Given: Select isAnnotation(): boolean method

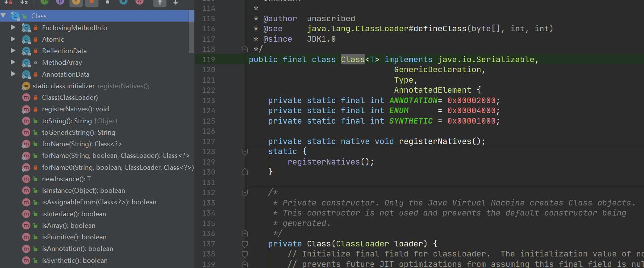Looking at the screenshot, I should (x=77, y=248).
